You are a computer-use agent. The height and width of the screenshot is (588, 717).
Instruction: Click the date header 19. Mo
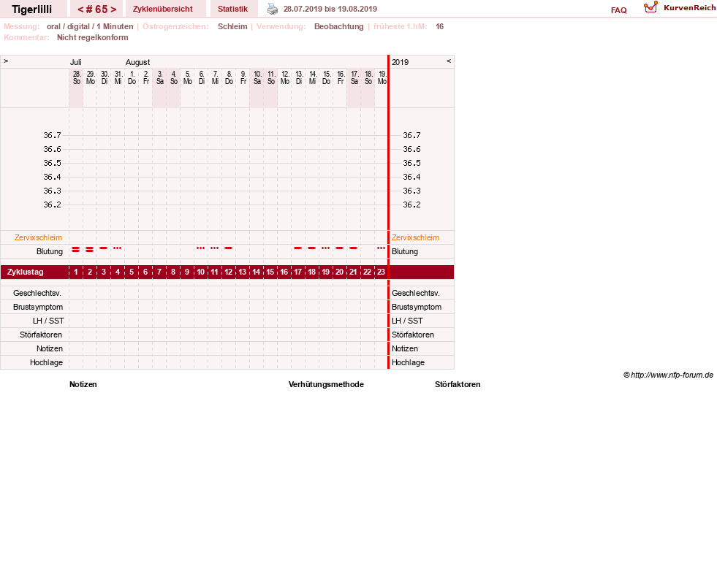[382, 77]
